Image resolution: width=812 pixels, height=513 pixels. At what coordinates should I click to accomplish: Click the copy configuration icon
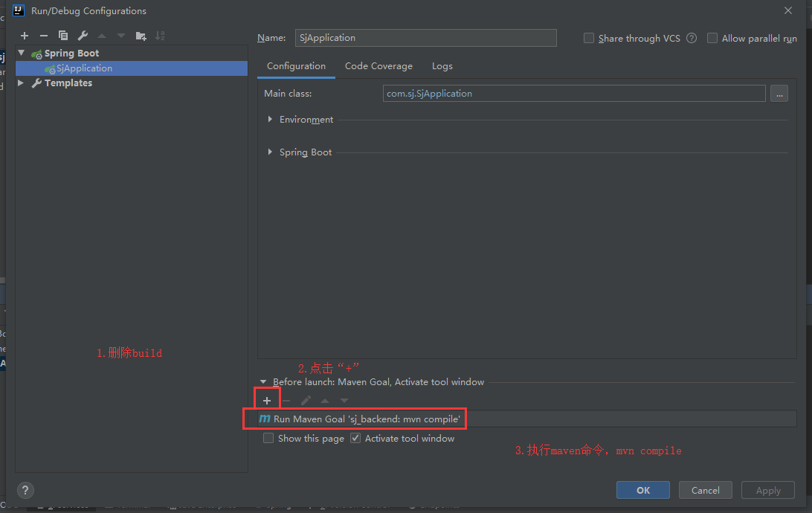tap(63, 36)
